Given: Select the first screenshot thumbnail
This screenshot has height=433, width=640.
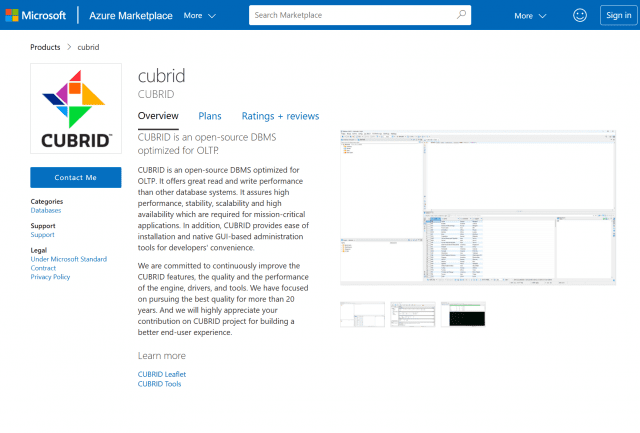Looking at the screenshot, I should pos(362,314).
